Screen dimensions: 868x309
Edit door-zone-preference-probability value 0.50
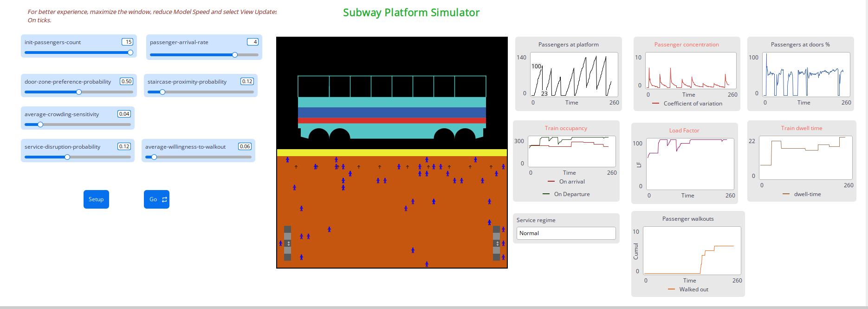pyautogui.click(x=126, y=81)
